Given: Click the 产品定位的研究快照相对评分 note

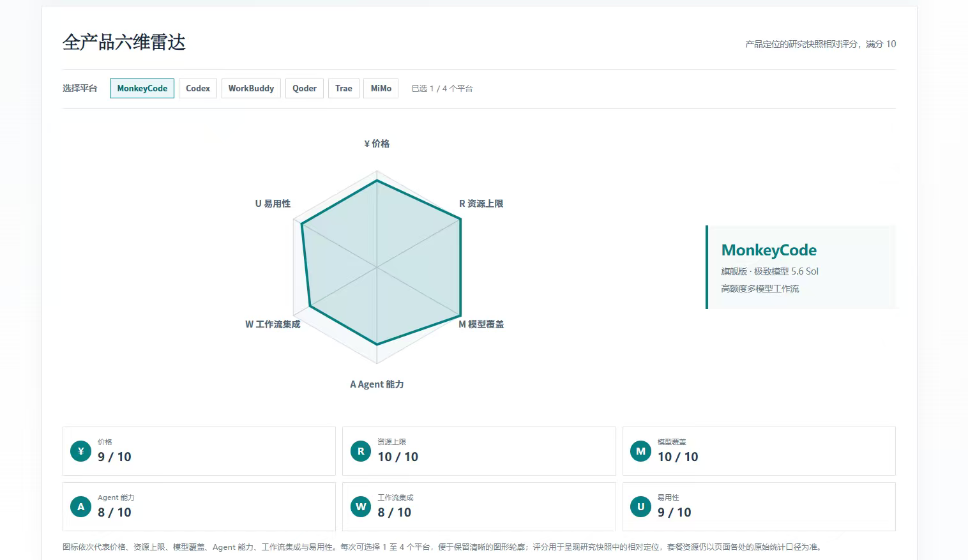Looking at the screenshot, I should click(821, 44).
